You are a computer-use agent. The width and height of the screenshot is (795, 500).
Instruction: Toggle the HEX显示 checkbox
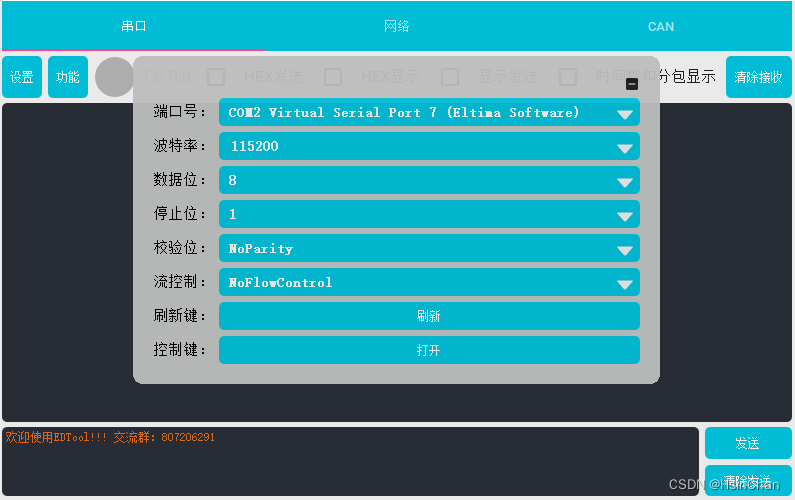click(333, 77)
